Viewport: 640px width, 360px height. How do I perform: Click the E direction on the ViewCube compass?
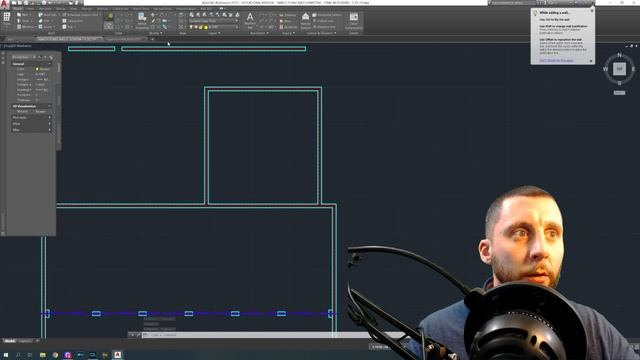click(x=633, y=69)
